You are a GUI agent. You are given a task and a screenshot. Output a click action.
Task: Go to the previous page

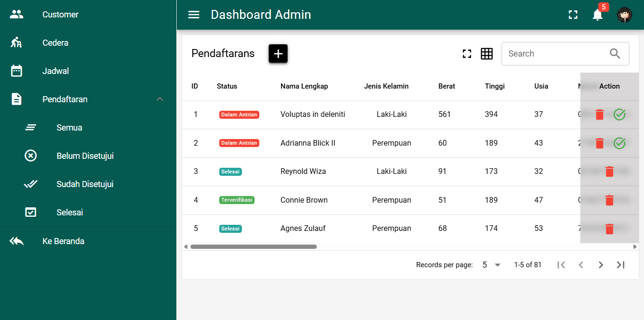coord(581,265)
